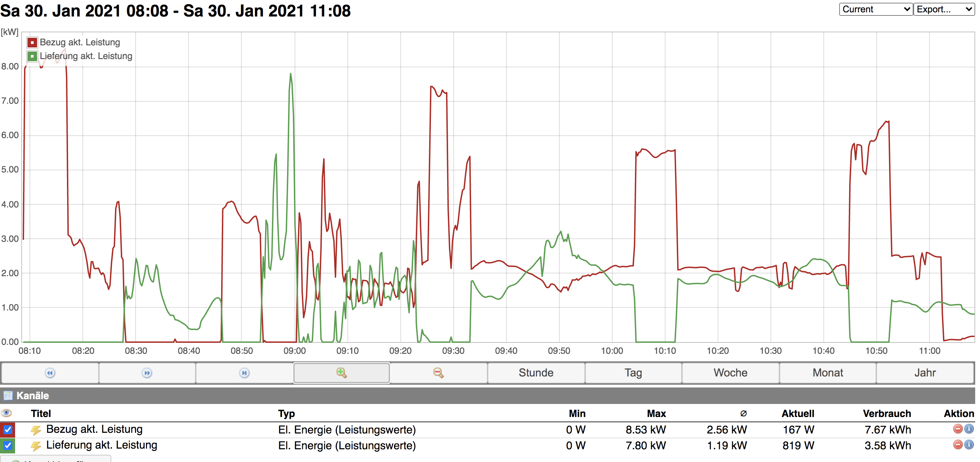Uncheck the Bezug akt. Leistung checkbox
This screenshot has height=462, width=980.
point(8,430)
